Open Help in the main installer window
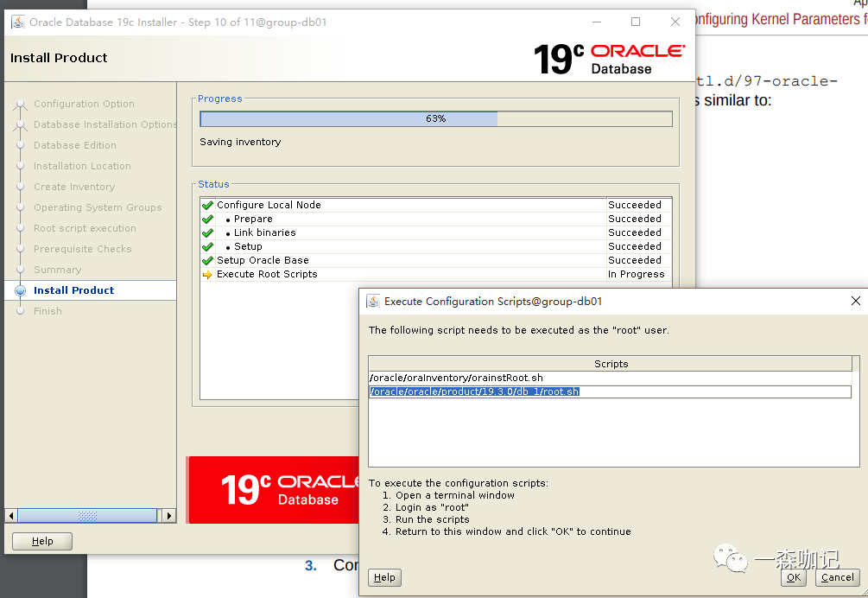Viewport: 868px width, 598px height. tap(42, 541)
